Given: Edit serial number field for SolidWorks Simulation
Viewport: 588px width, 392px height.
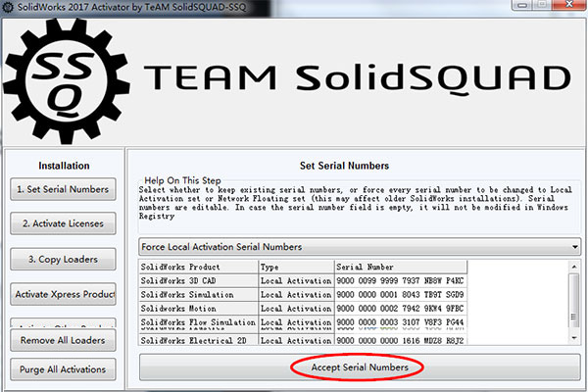Looking at the screenshot, I should pos(401,295).
